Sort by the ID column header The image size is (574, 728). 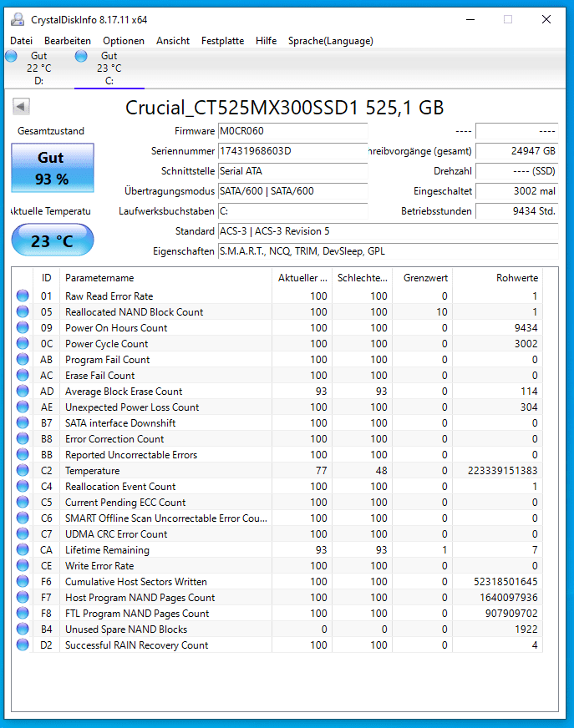[x=47, y=278]
